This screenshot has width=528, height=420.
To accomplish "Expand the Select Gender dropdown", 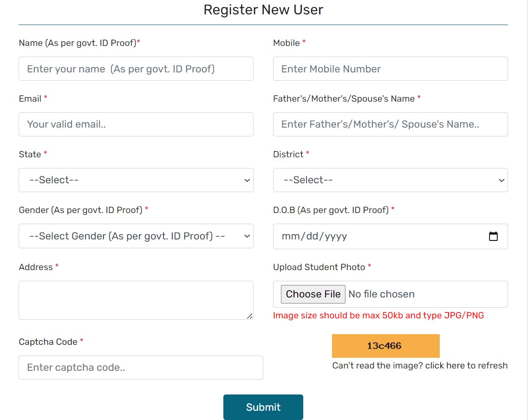I will click(136, 236).
